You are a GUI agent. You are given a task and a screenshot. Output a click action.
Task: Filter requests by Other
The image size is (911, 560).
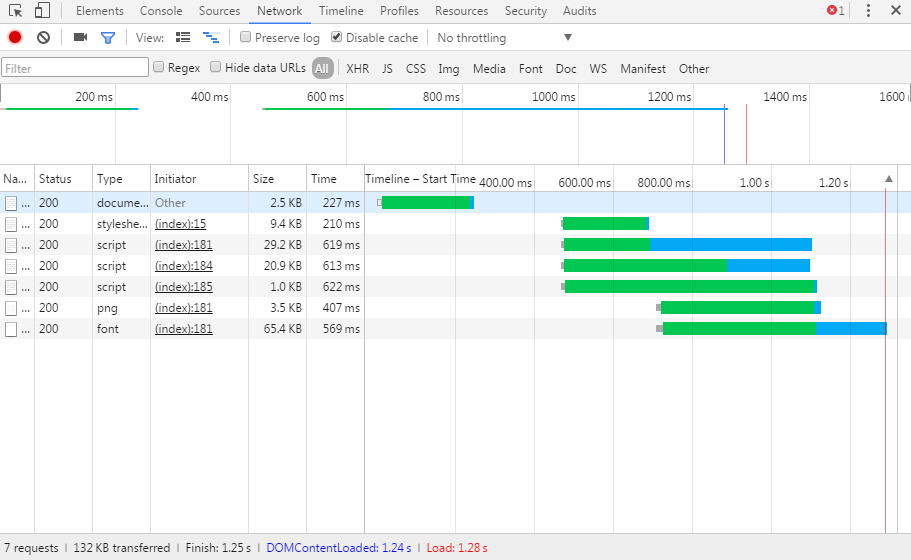(694, 69)
